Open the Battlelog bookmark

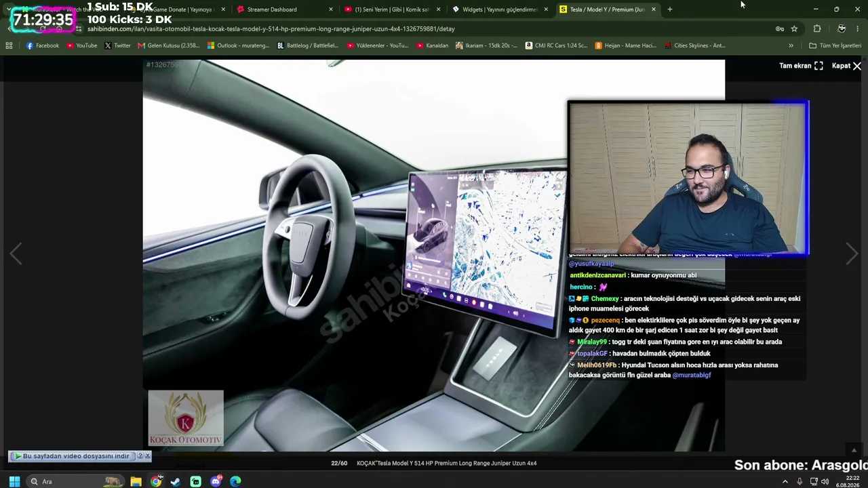click(x=308, y=45)
